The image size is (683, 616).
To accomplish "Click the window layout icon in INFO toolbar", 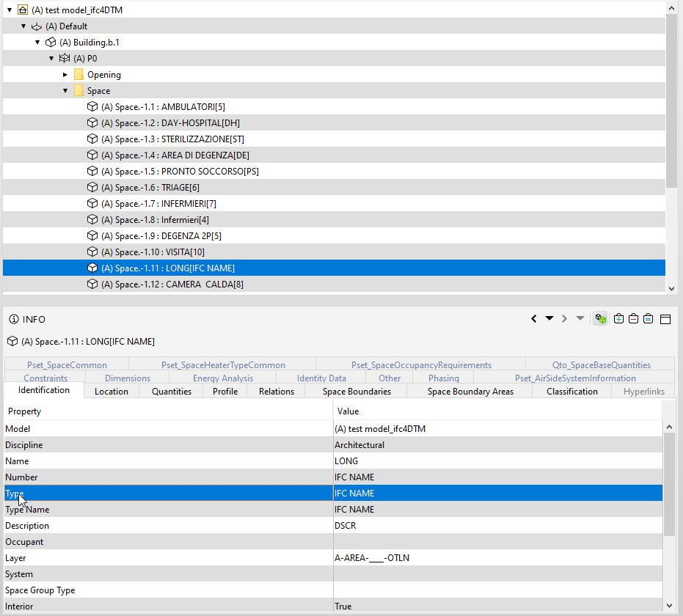I will pos(665,319).
